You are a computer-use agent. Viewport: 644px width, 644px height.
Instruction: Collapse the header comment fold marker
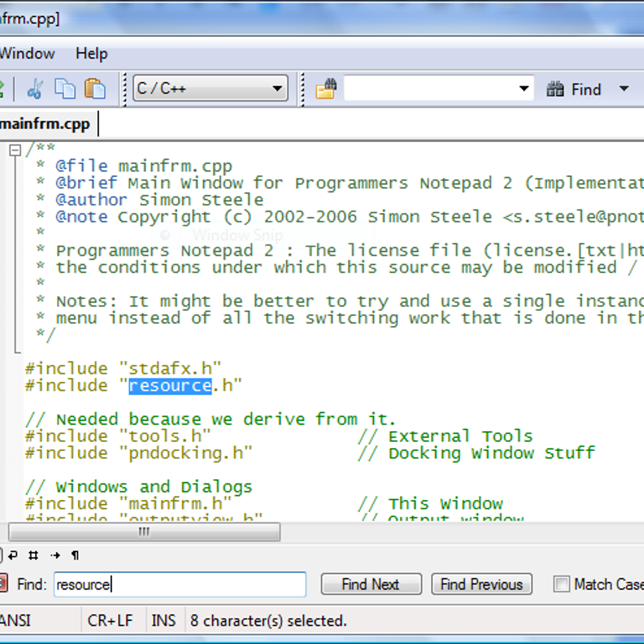coord(15,150)
